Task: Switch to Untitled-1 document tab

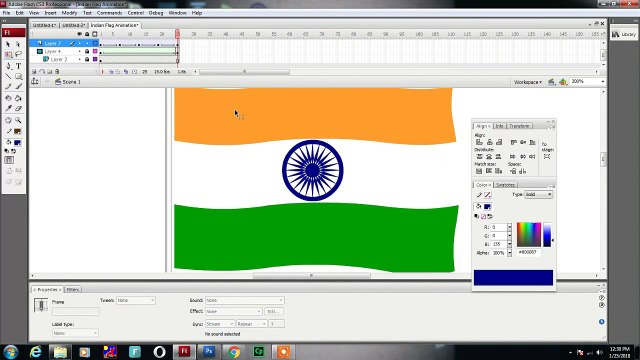Action: pos(44,25)
